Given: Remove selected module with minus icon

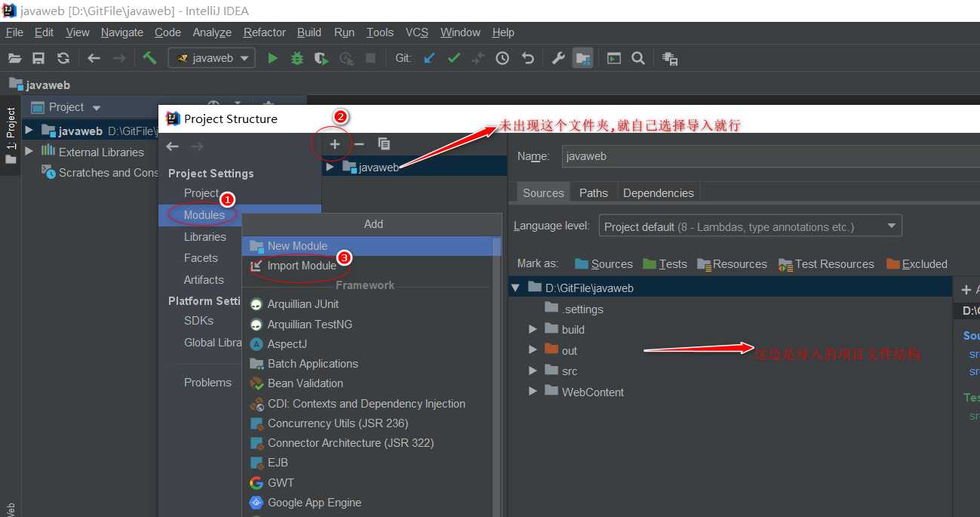Looking at the screenshot, I should pos(359,143).
